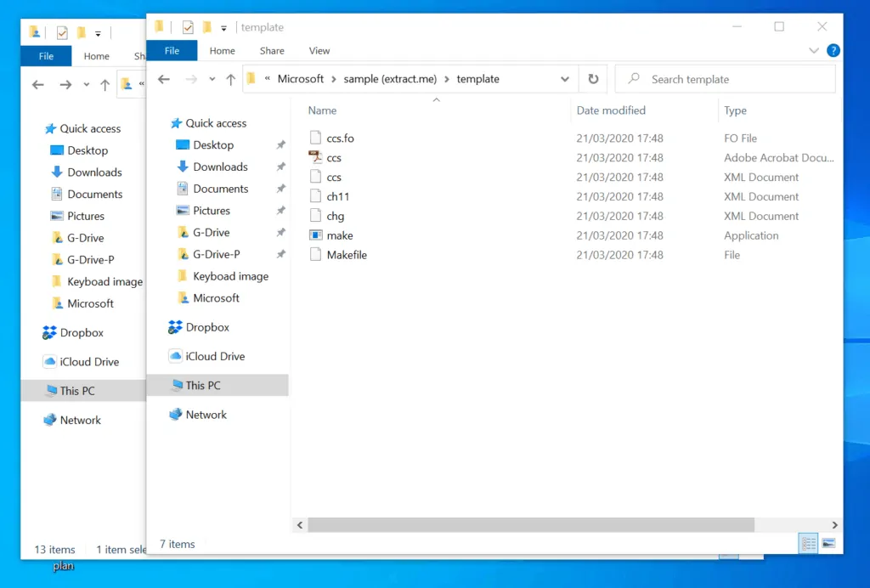Click the refresh icon next to the address bar
Viewport: 870px width, 588px height.
(593, 78)
